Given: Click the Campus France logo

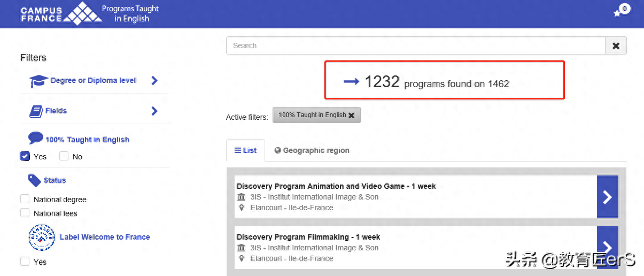Looking at the screenshot, I should coord(61,13).
